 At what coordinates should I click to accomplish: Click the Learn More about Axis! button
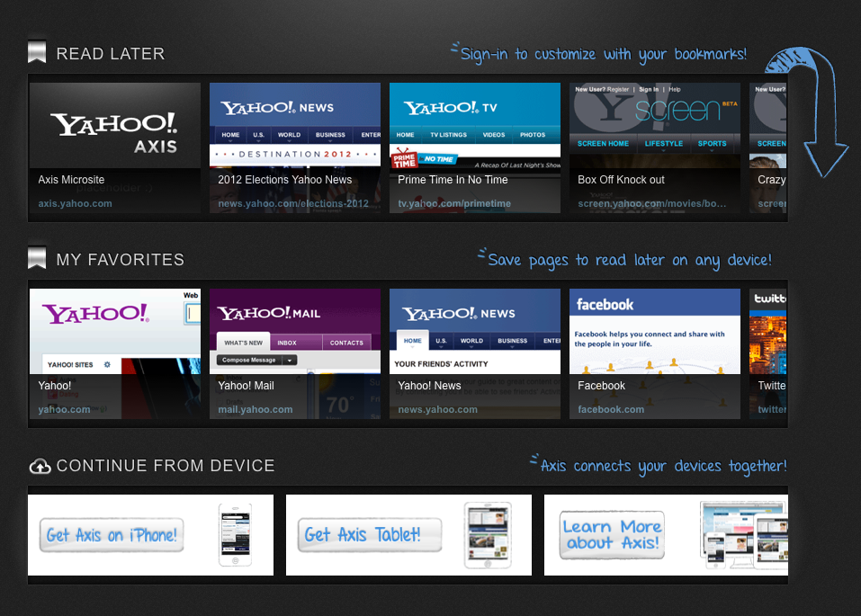612,535
